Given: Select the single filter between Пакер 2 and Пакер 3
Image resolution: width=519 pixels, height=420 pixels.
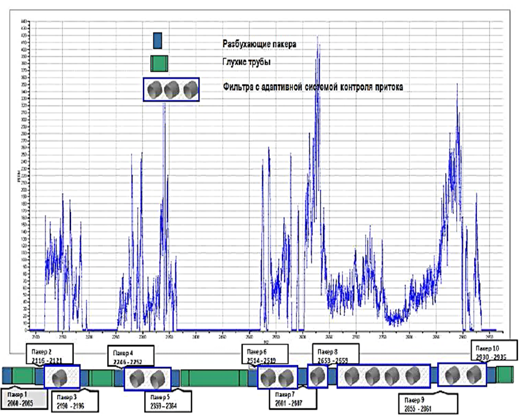Looking at the screenshot, I should pos(62,377).
